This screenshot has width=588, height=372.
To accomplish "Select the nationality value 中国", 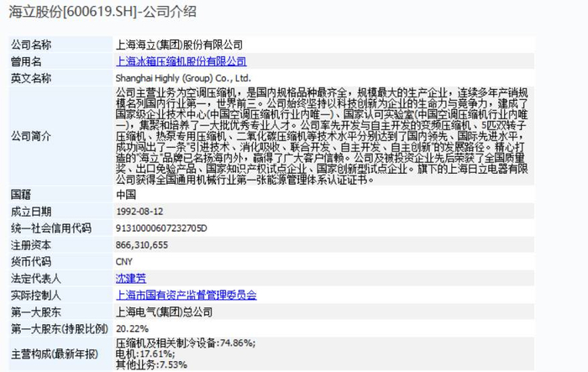I will click(126, 195).
